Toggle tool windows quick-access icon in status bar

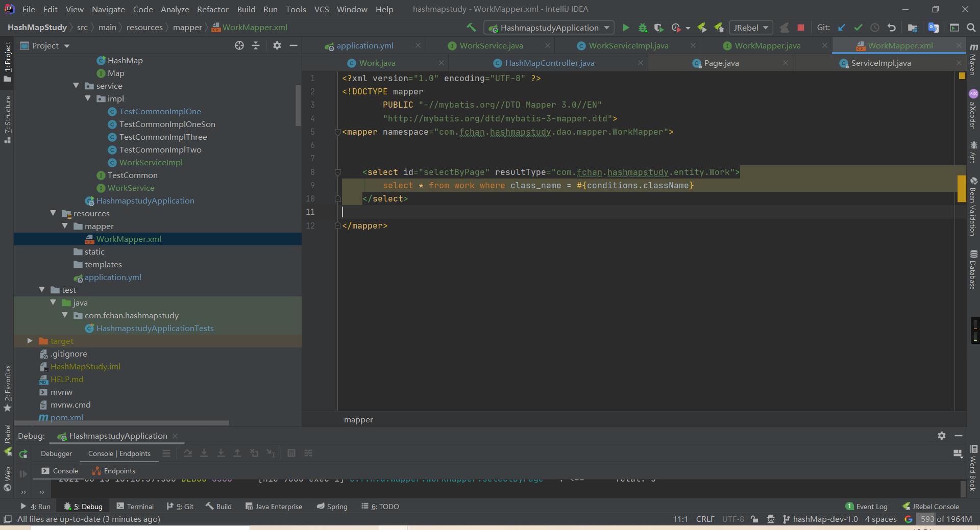7,519
